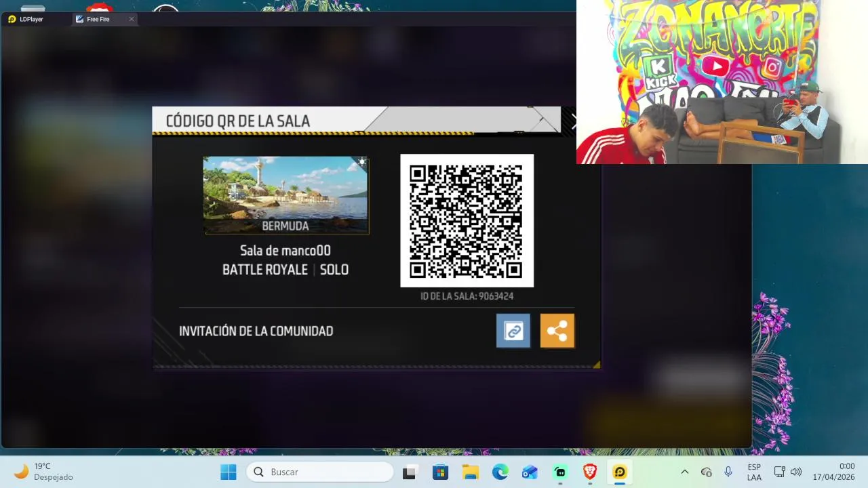Launch Microsoft Store from the taskbar

[440, 472]
